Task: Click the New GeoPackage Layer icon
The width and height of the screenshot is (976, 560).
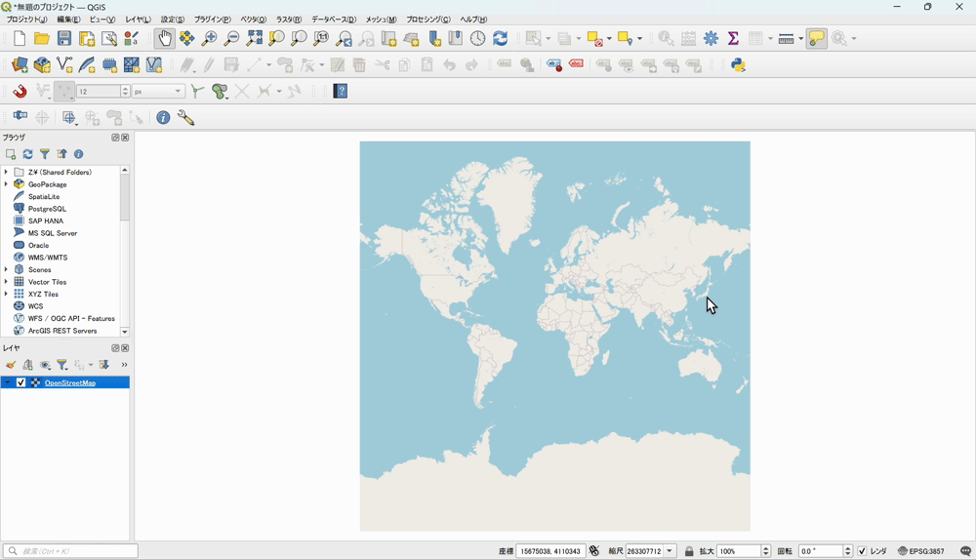Action: (x=42, y=64)
